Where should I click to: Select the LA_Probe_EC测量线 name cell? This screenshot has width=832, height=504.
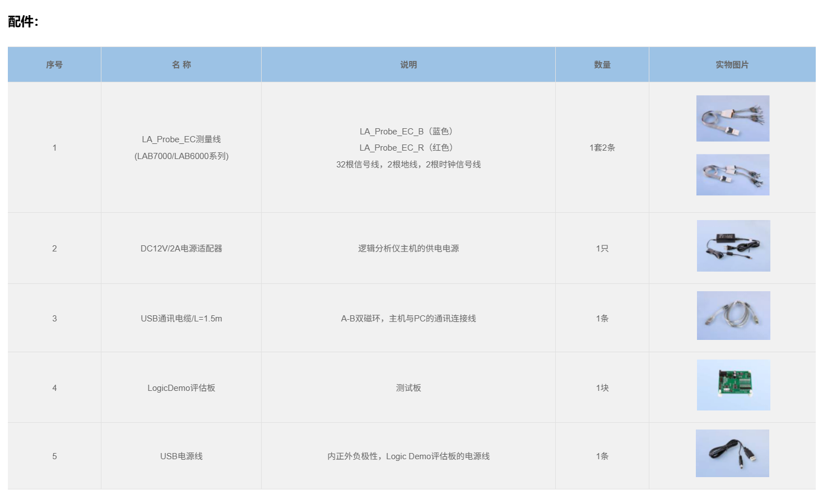(x=182, y=147)
